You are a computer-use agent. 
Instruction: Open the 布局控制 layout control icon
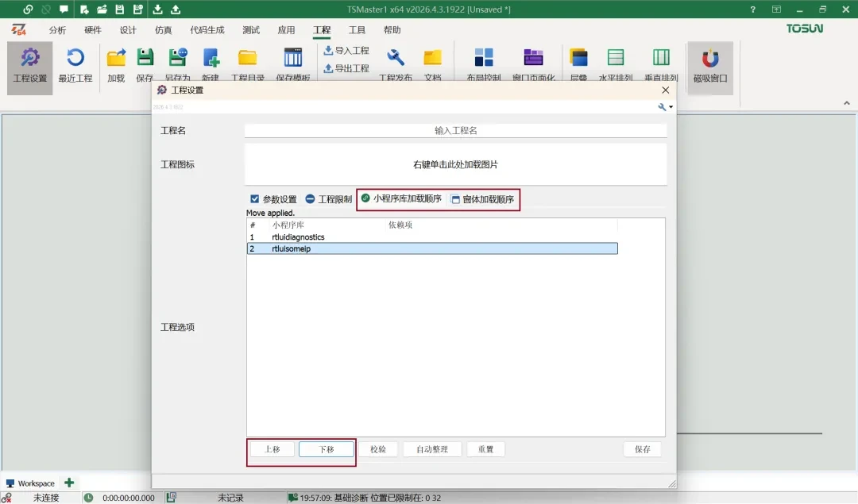[x=485, y=63]
